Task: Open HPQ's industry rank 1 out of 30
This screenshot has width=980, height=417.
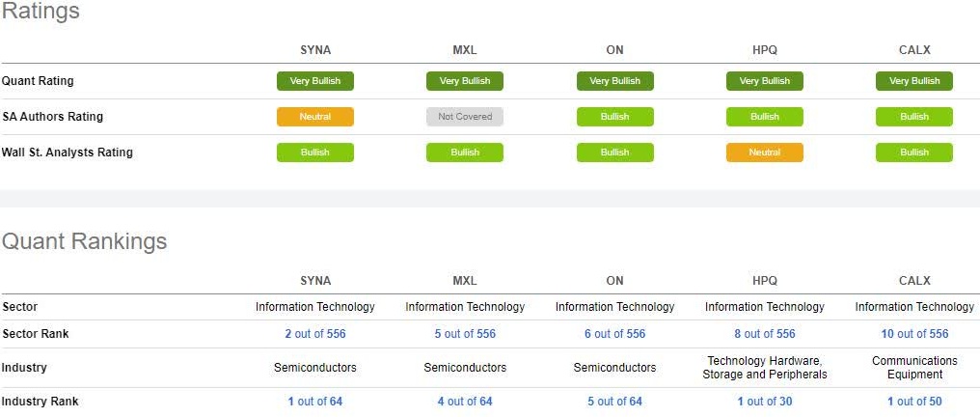Action: 764,402
